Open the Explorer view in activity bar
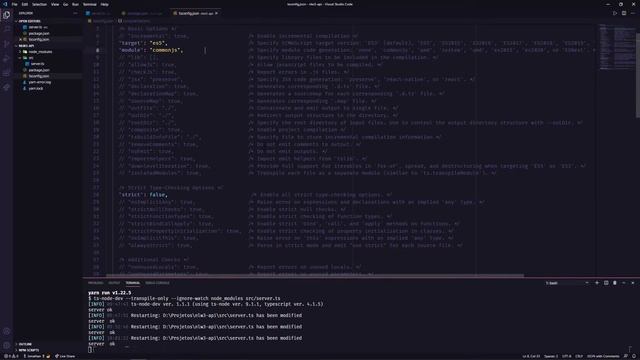 click(x=7, y=15)
